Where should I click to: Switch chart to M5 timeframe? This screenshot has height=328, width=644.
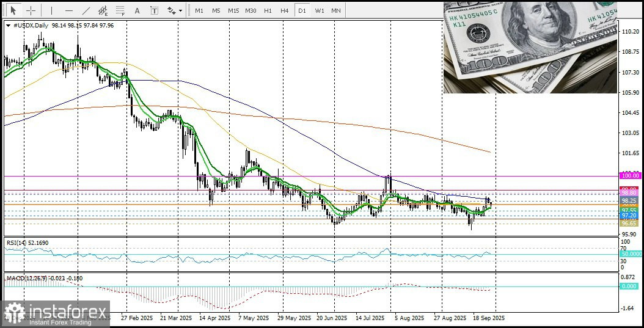pyautogui.click(x=216, y=10)
